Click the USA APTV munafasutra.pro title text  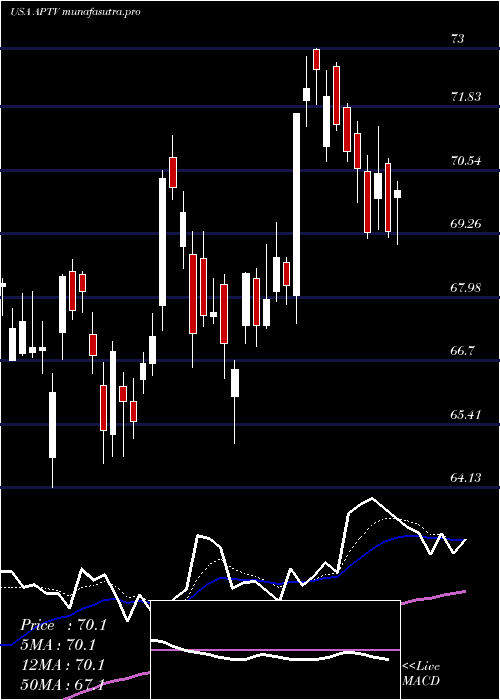(x=75, y=12)
